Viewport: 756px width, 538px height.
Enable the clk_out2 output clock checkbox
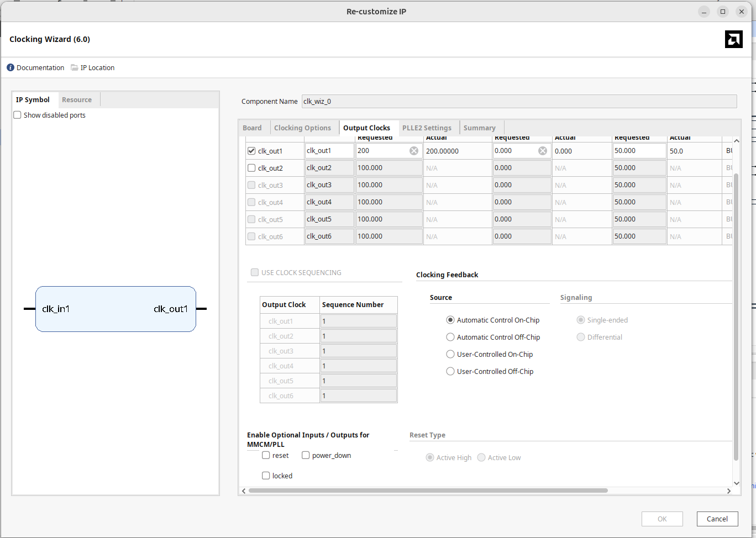[251, 168]
